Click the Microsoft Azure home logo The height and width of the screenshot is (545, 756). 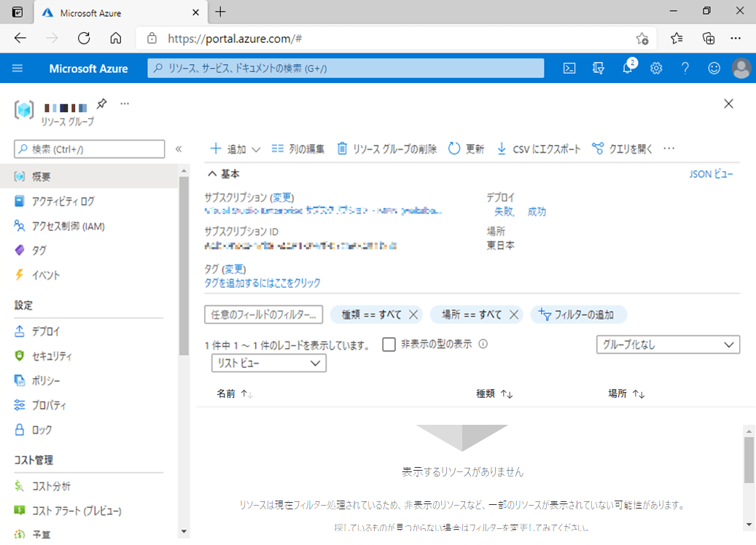88,68
